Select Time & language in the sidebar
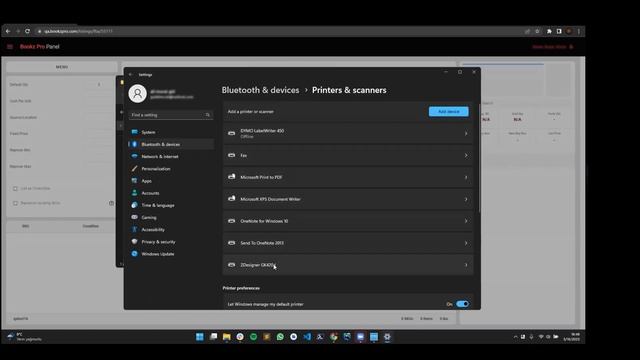This screenshot has height=360, width=640. (x=171, y=205)
